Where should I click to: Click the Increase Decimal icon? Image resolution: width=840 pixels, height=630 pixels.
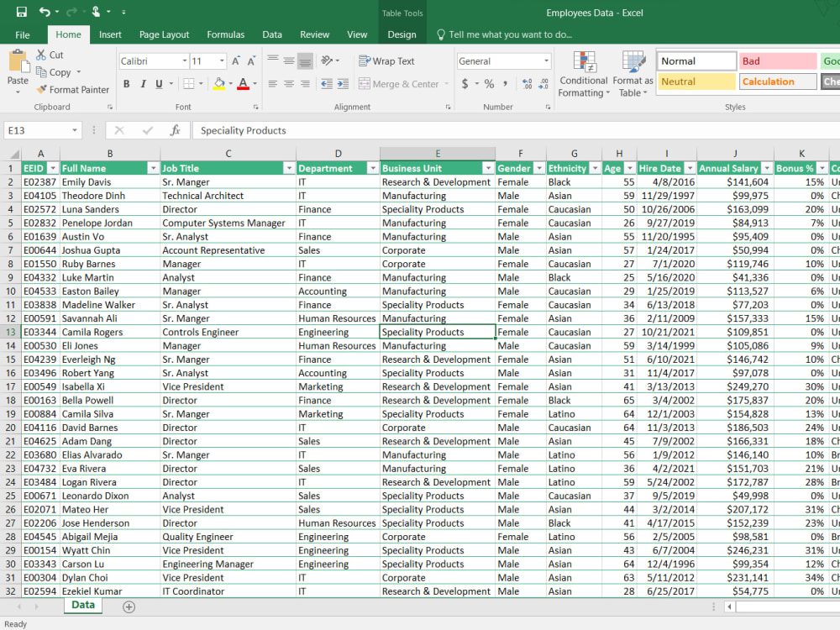click(x=528, y=83)
